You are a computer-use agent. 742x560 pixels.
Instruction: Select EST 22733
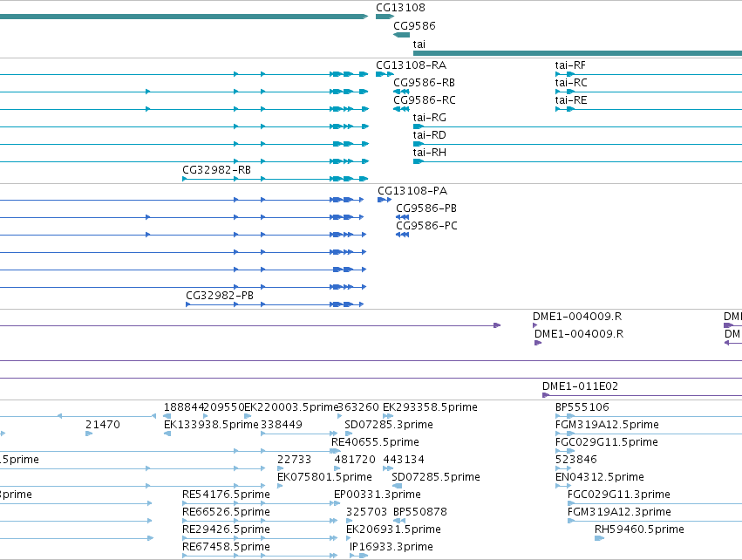click(294, 460)
